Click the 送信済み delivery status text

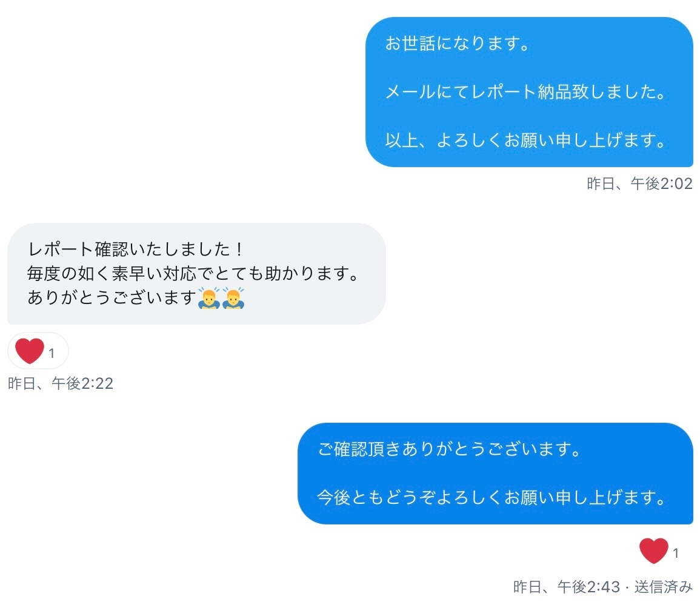coord(664,587)
